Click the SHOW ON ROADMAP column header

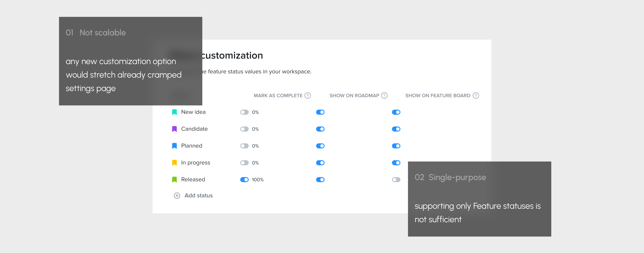pyautogui.click(x=354, y=96)
